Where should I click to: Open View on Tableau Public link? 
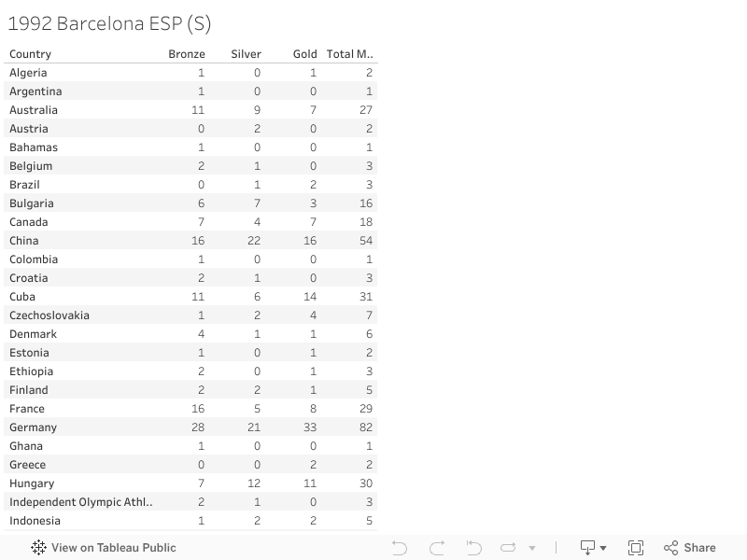click(113, 548)
